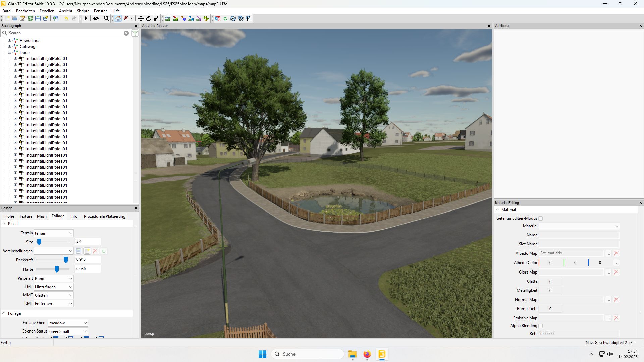The width and height of the screenshot is (644, 362).
Task: Open the Datei menu
Action: [x=7, y=11]
